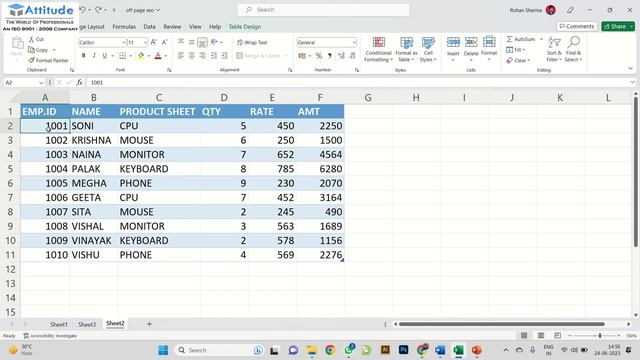The width and height of the screenshot is (640, 360).
Task: Click Accounting Number Format icon
Action: (x=302, y=56)
